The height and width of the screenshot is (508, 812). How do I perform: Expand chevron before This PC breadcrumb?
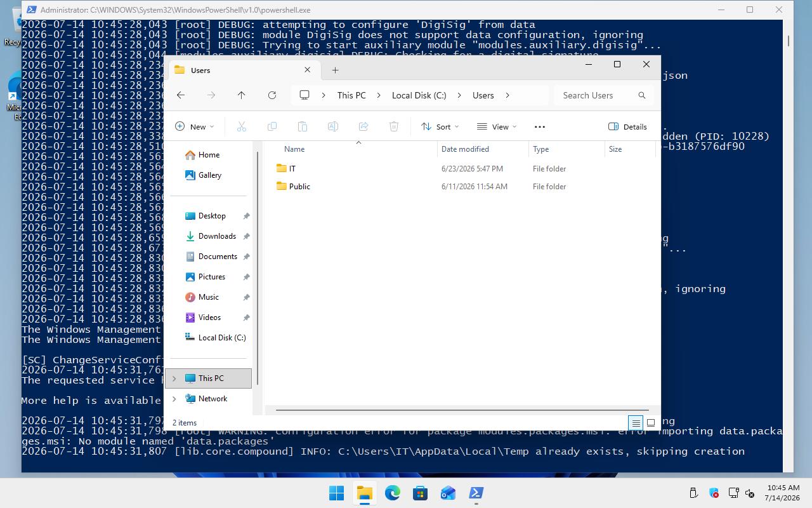(324, 95)
